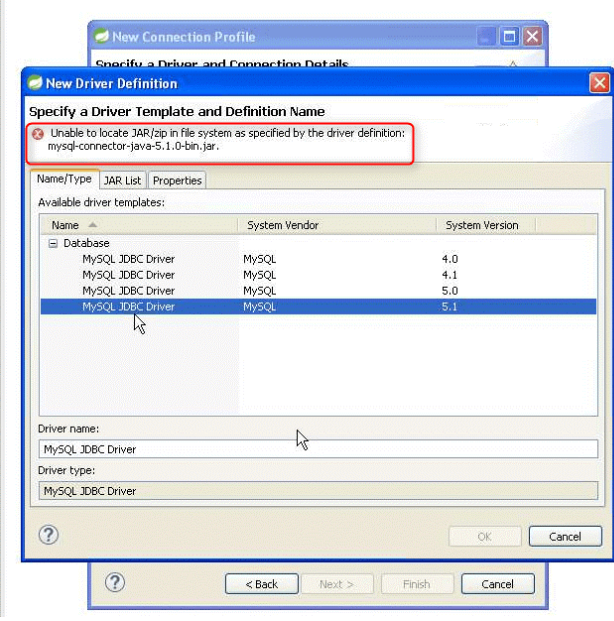Click the Driver name input field

318,449
